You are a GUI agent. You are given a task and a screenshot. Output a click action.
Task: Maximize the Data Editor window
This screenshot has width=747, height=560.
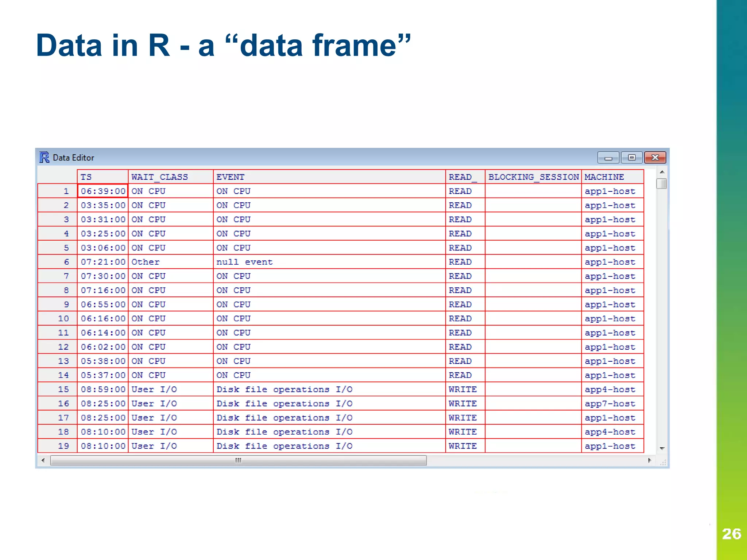[x=632, y=157]
